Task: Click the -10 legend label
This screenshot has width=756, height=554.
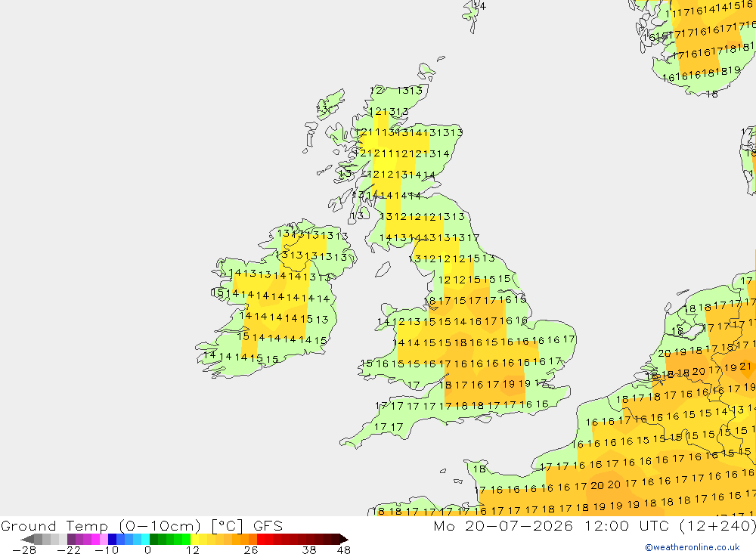Action: coord(107,549)
